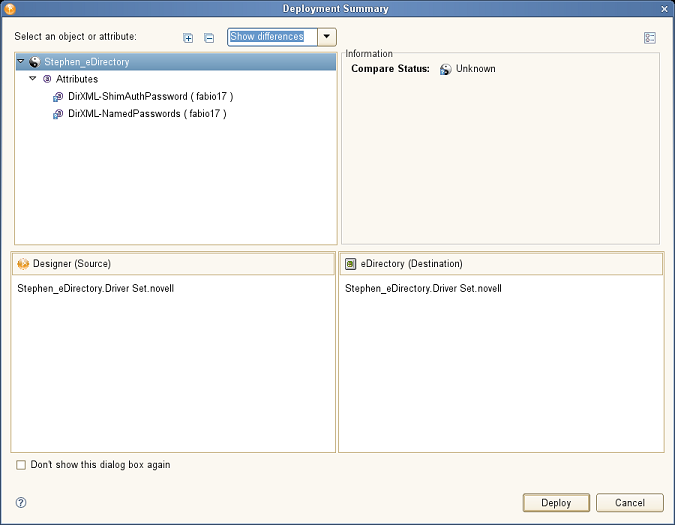Open the Show differences dropdown arrow
The width and height of the screenshot is (675, 525).
click(x=328, y=37)
